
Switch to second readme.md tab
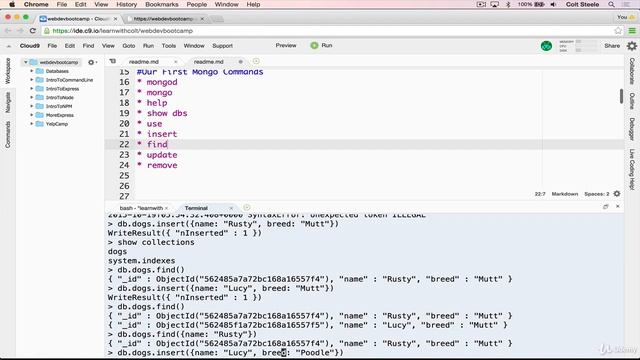tap(209, 62)
